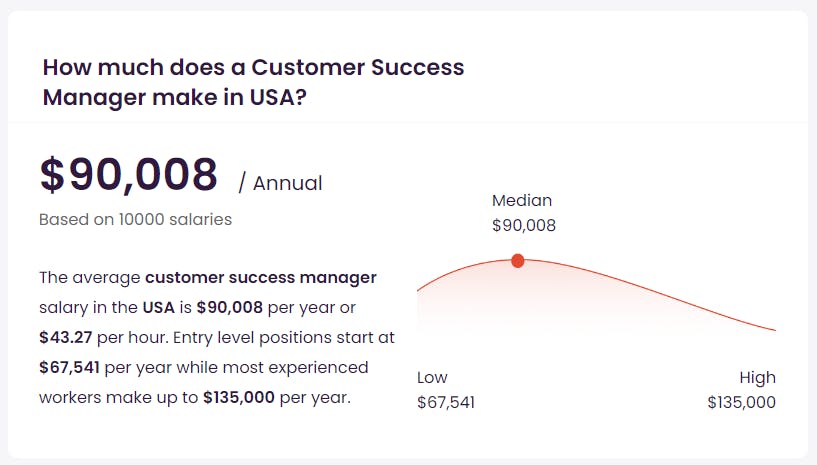Click the $90,008 value under Median
The width and height of the screenshot is (817, 465).
point(524,225)
